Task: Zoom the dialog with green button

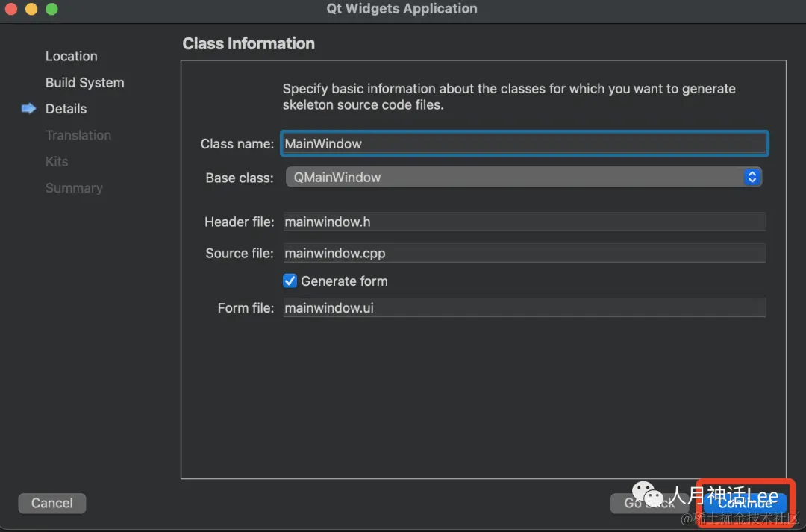Action: [51, 9]
